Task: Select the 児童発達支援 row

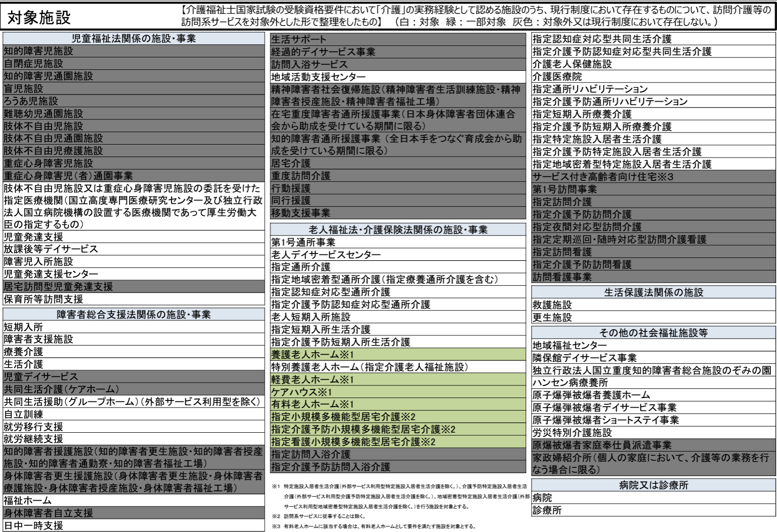Action: 134,237
